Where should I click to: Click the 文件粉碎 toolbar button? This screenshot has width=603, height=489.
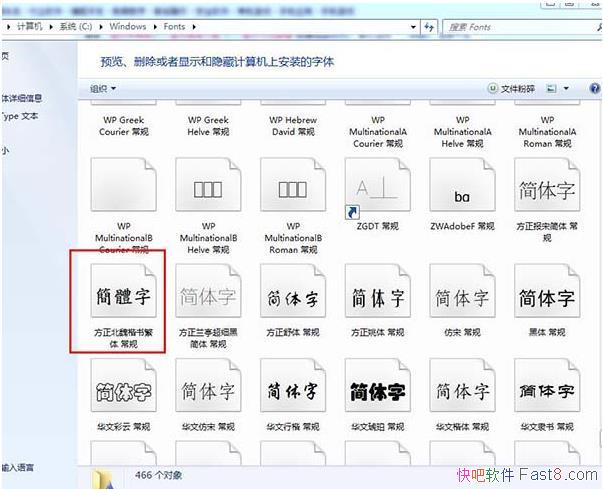512,89
